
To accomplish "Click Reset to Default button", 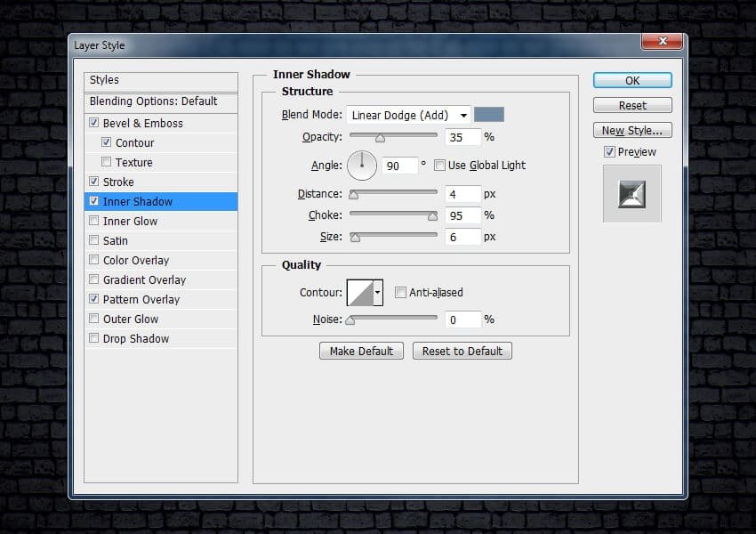I will tap(462, 351).
